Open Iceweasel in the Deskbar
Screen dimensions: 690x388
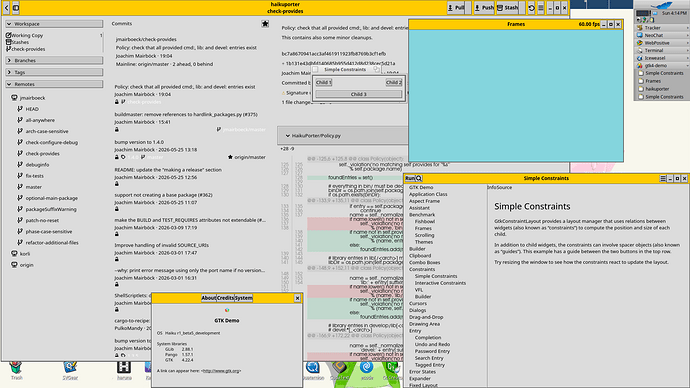click(x=662, y=58)
